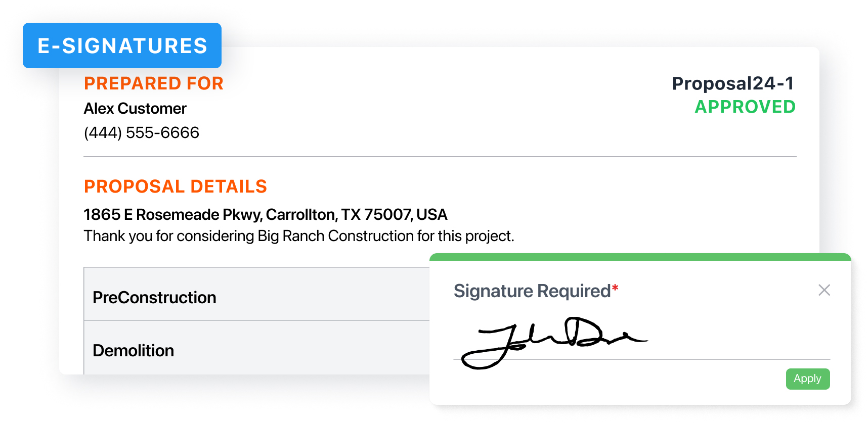Click the divider line under contact info
The height and width of the screenshot is (423, 868).
[x=440, y=158]
